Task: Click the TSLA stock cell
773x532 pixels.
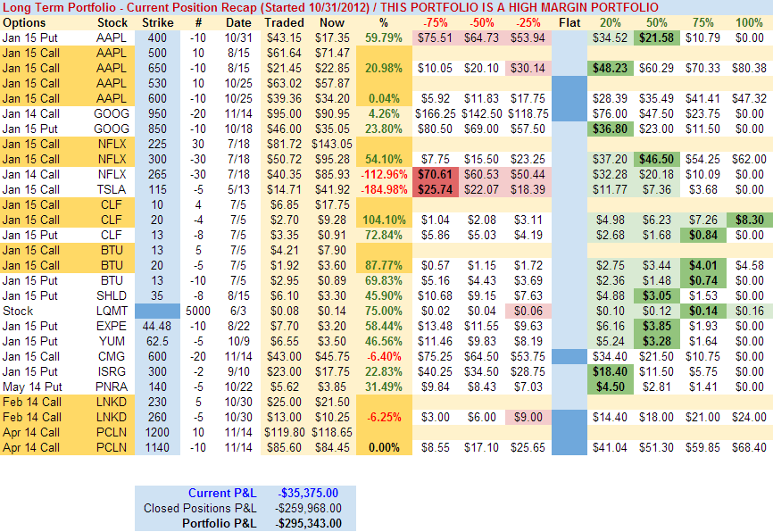Action: [x=112, y=189]
